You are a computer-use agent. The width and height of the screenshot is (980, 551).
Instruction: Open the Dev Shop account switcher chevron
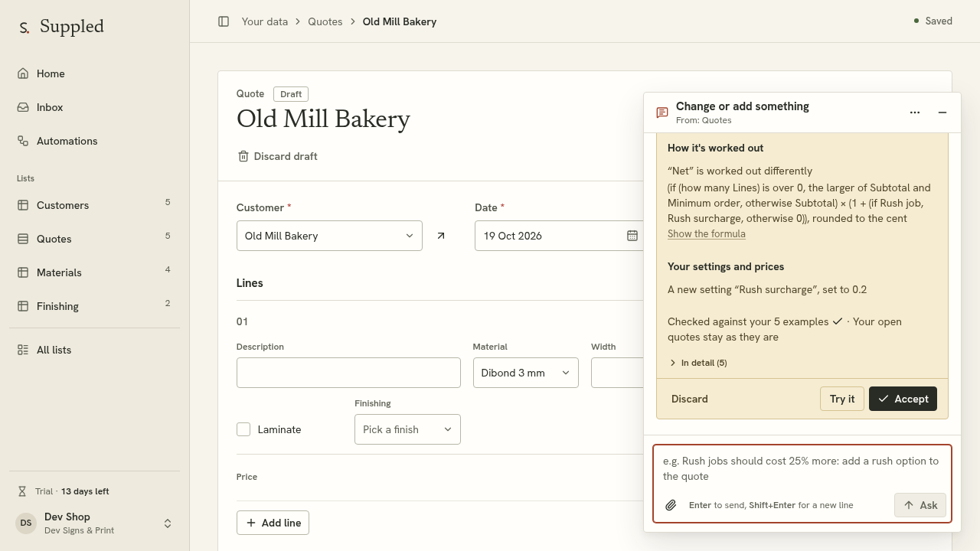168,523
